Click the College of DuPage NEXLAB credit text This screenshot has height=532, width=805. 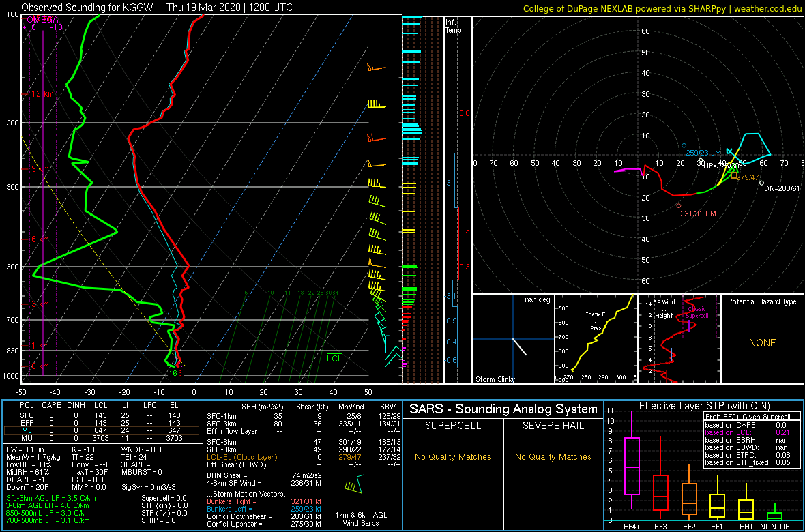click(x=662, y=8)
